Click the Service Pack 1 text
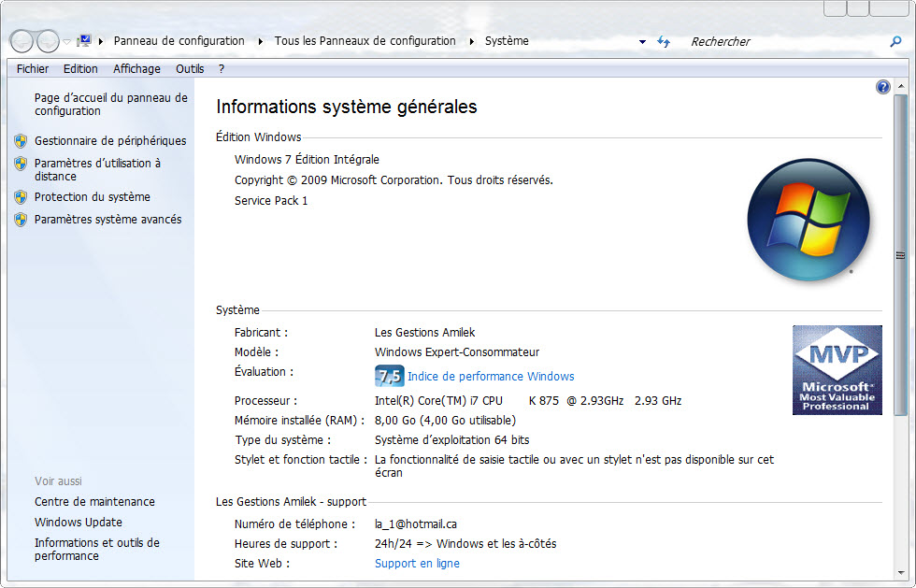 [271, 200]
